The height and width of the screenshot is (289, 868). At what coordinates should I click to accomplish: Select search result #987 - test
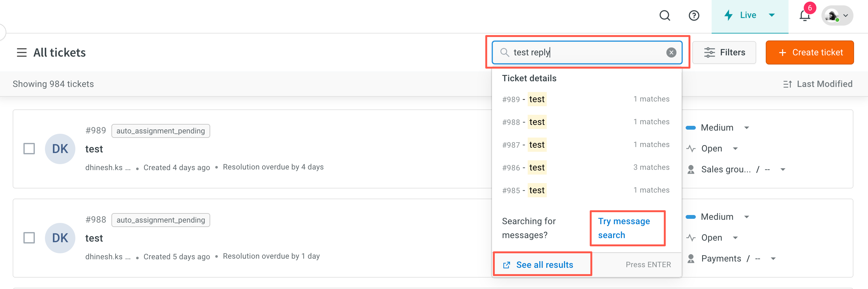coord(587,145)
